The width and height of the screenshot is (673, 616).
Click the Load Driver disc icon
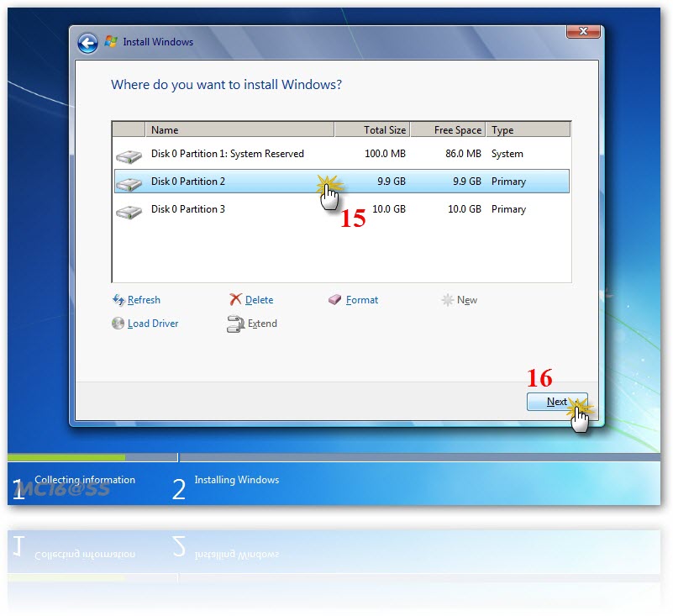pyautogui.click(x=118, y=323)
